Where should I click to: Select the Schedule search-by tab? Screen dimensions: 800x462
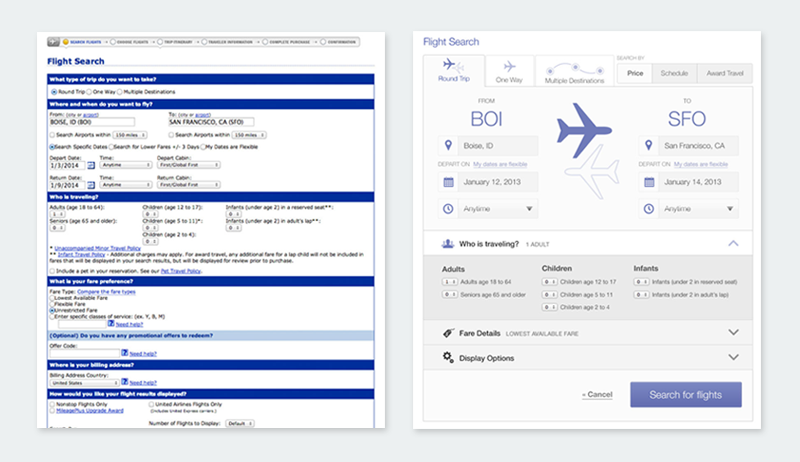click(674, 73)
